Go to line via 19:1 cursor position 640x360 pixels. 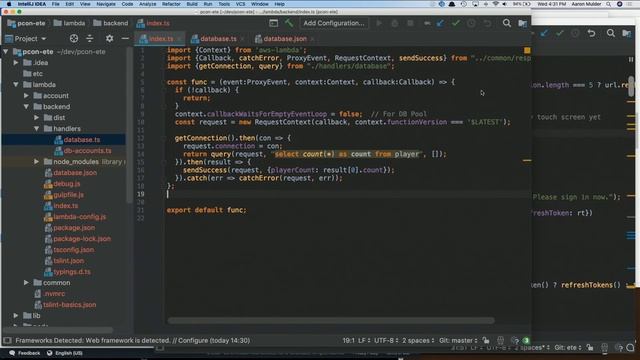click(x=349, y=340)
